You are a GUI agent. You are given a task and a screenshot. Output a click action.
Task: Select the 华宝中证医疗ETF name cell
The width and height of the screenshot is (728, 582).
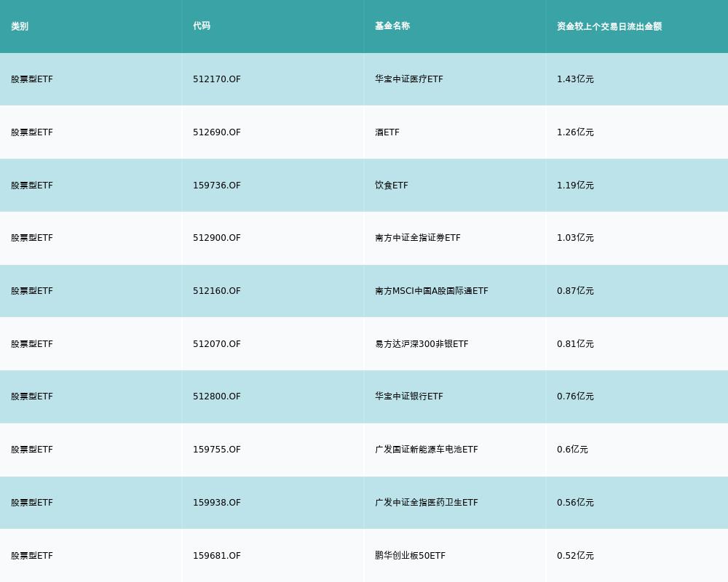(x=409, y=79)
